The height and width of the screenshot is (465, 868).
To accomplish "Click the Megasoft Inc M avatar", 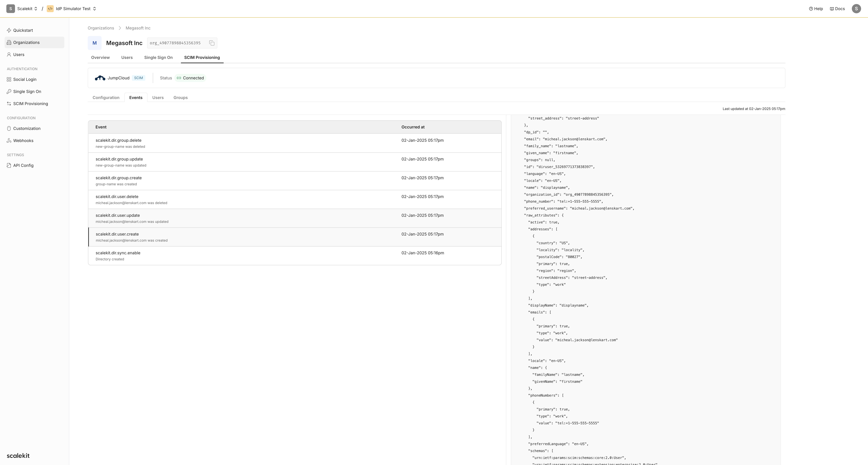I will coord(95,43).
